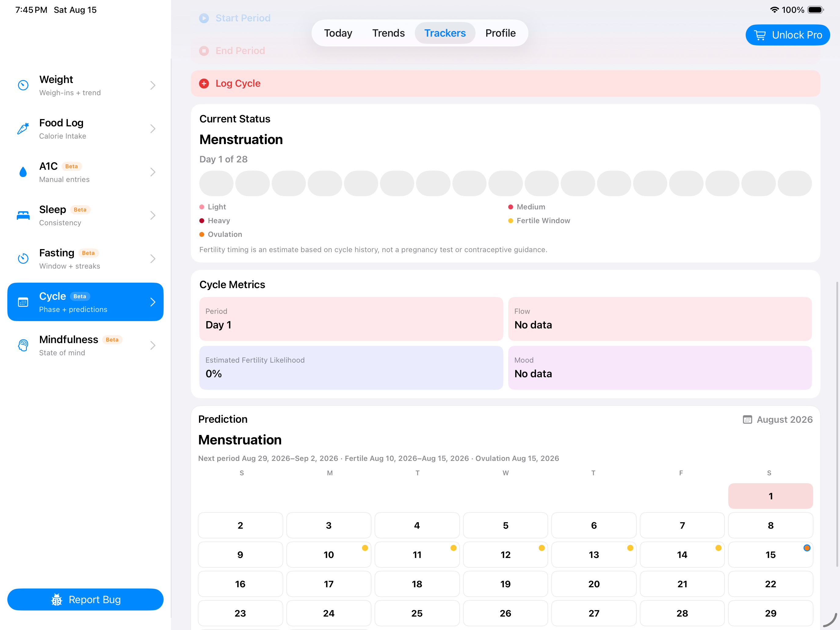The height and width of the screenshot is (630, 840).
Task: Click the Cycle calendar icon in sidebar
Action: coord(23,302)
